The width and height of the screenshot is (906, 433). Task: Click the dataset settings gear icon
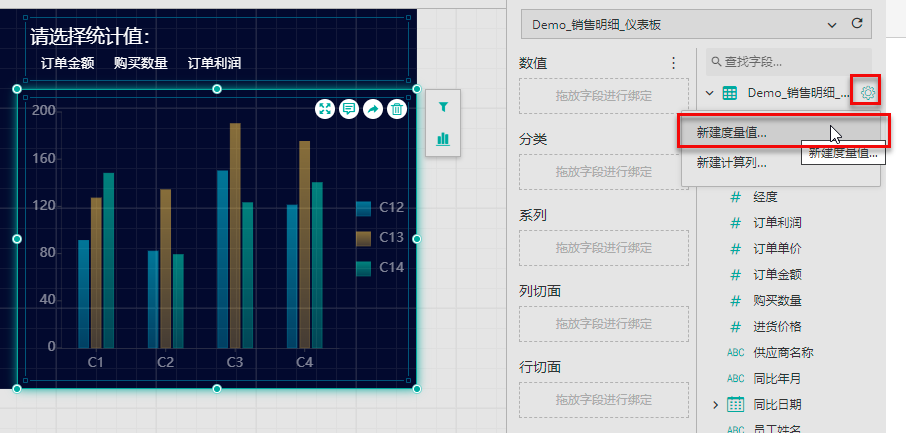[867, 93]
